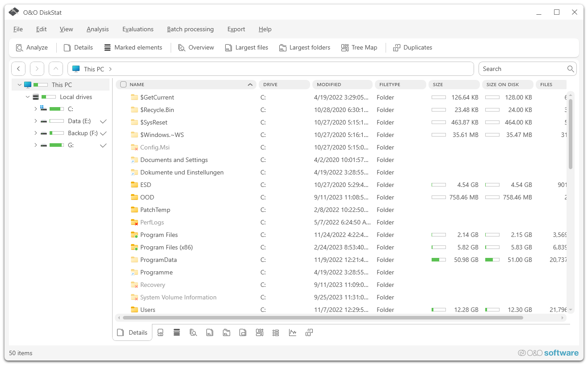
Task: Sort by the MODIFIED column header
Action: pyautogui.click(x=342, y=84)
